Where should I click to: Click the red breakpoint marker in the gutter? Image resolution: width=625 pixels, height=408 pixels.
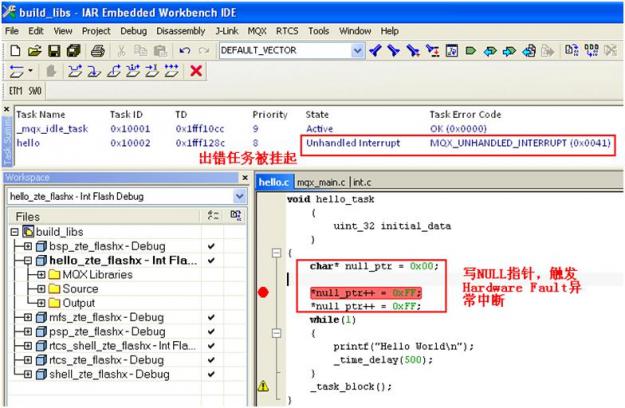point(263,292)
